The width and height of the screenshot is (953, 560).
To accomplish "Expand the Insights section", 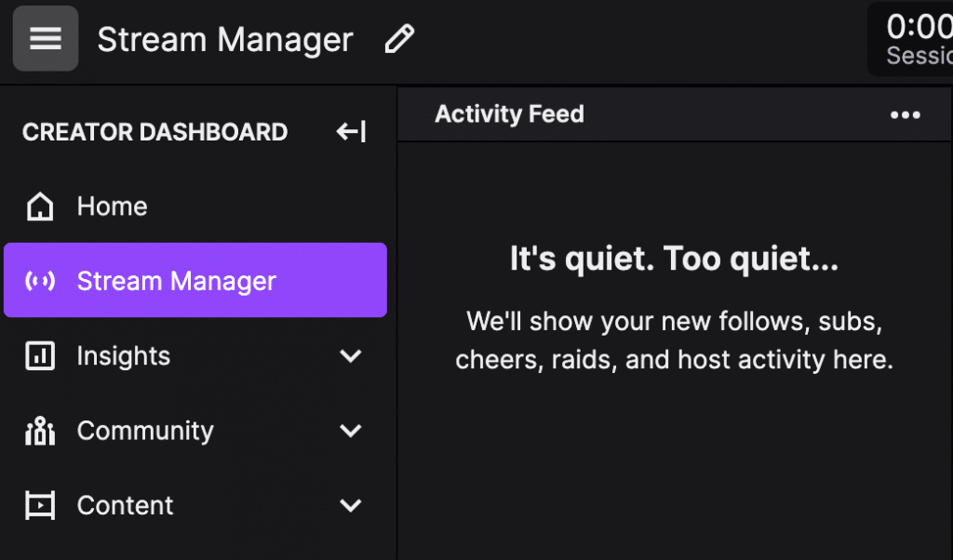I will click(x=351, y=355).
